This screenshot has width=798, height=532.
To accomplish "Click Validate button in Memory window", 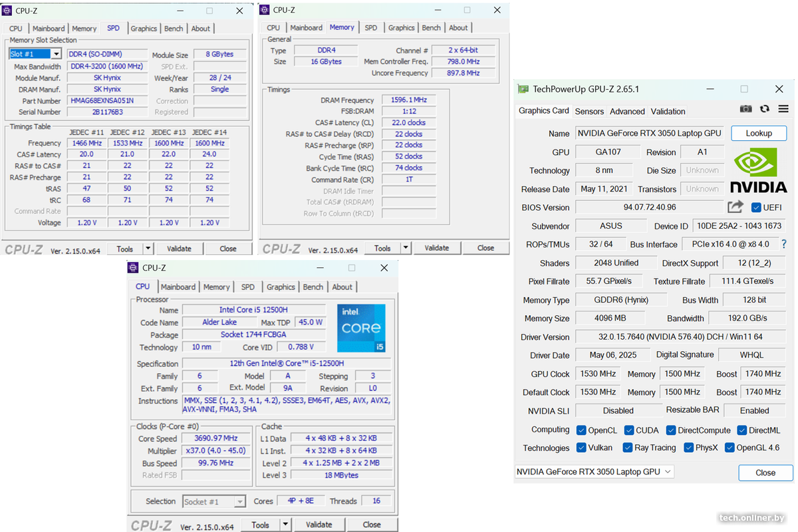I will coord(436,248).
